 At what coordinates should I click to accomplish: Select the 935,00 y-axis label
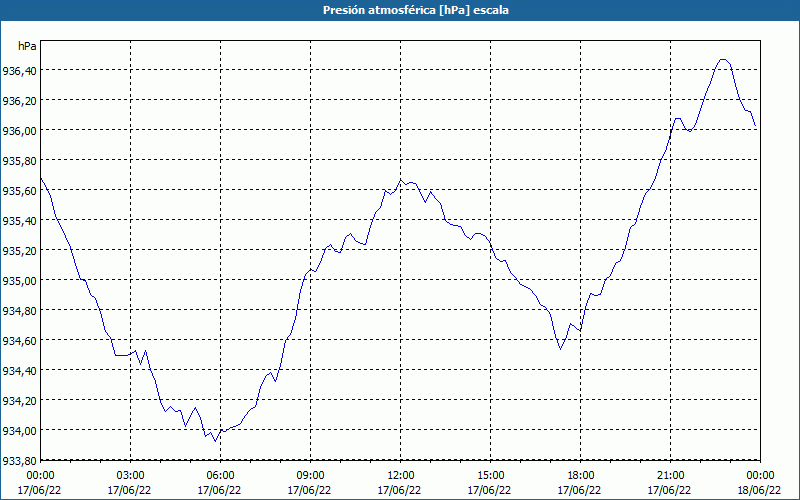pos(19,281)
